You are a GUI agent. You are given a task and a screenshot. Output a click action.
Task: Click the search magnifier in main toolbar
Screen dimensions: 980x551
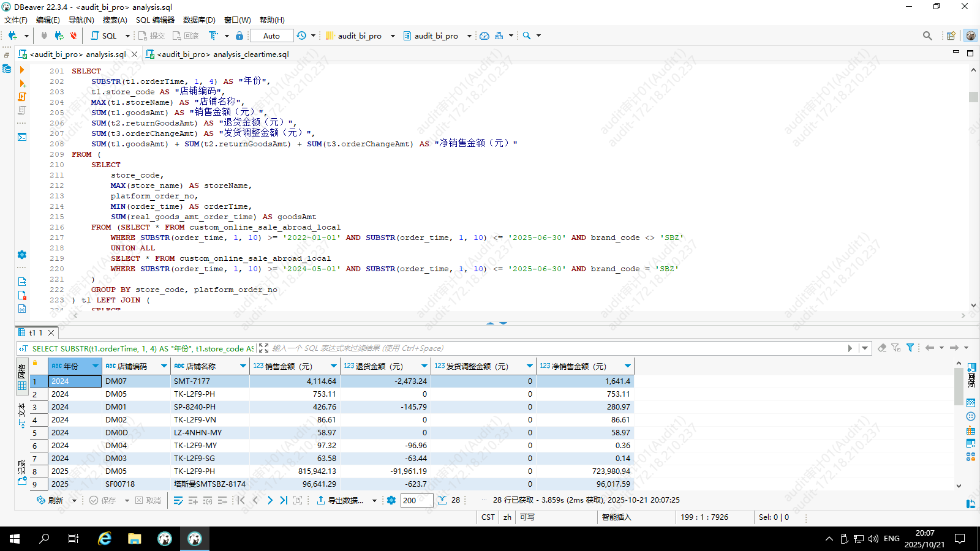coord(527,36)
